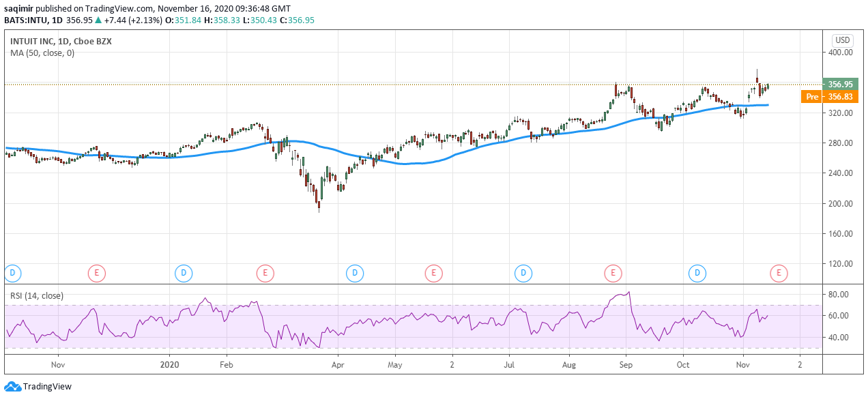This screenshot has width=868, height=399.
Task: Click the earnings E marker before September
Action: [x=613, y=274]
